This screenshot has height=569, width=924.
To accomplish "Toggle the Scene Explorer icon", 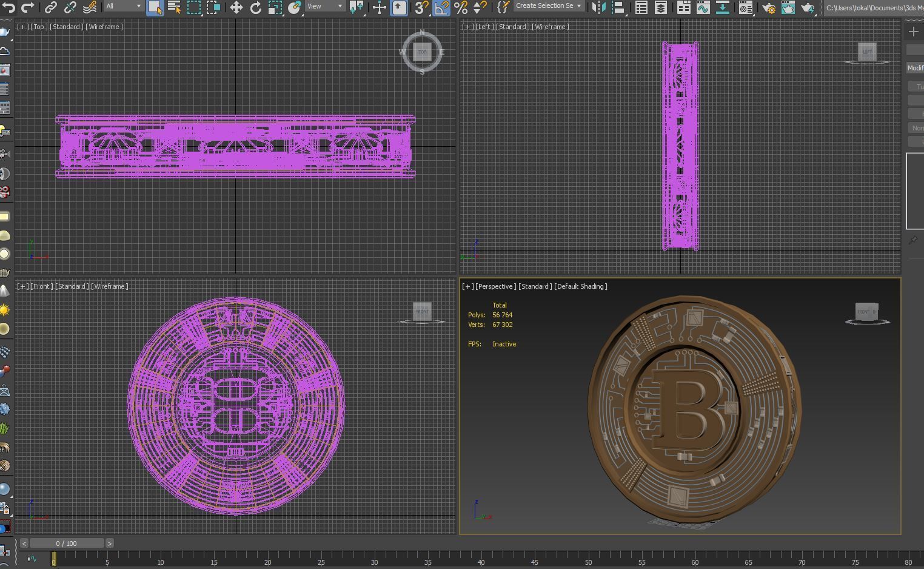I will click(641, 7).
